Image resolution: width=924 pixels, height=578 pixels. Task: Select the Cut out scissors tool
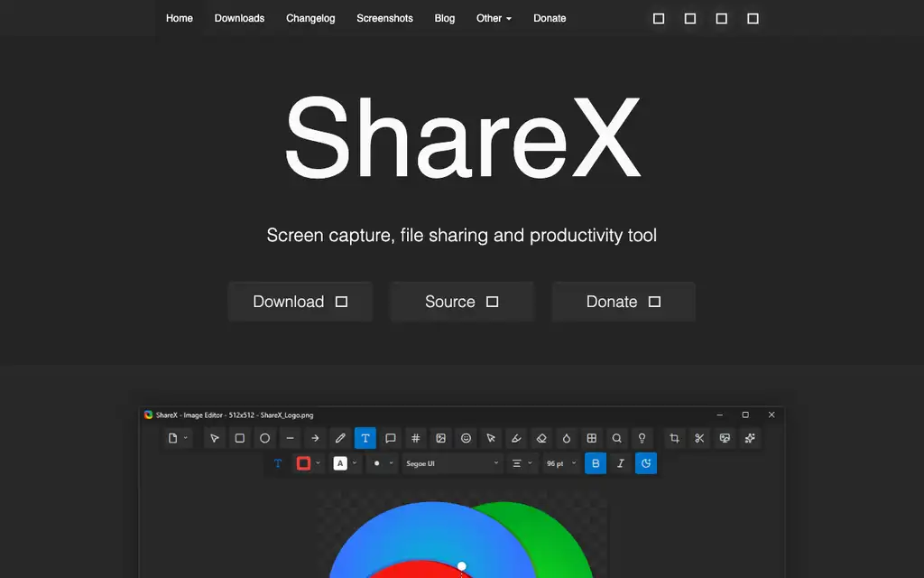(699, 438)
